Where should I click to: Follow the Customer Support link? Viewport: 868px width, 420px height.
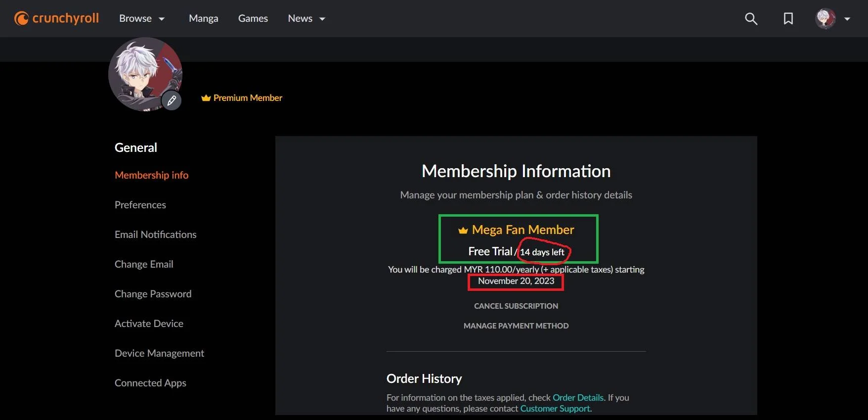click(x=555, y=409)
